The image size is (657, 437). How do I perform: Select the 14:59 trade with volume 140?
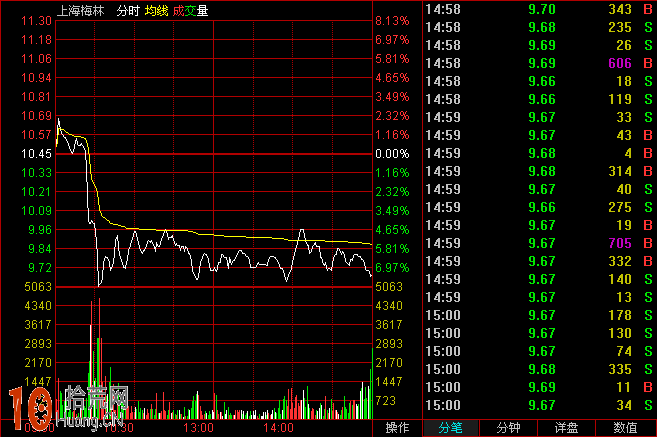pyautogui.click(x=539, y=279)
